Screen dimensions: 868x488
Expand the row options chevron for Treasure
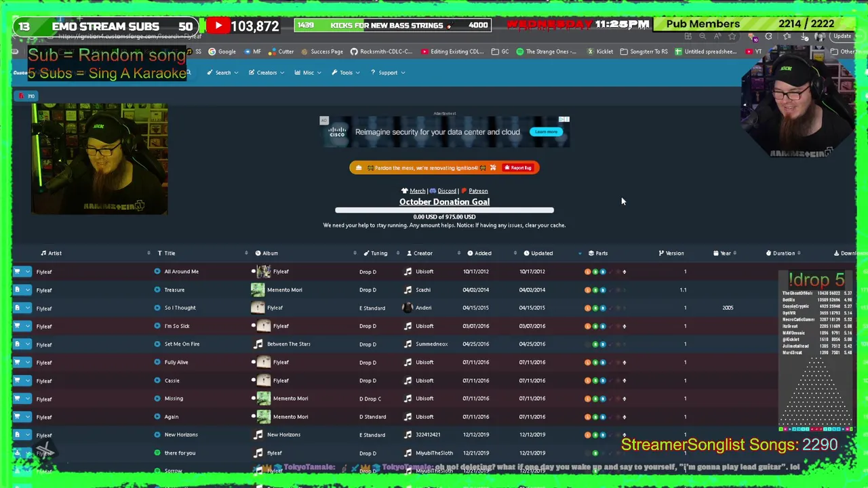pos(27,290)
